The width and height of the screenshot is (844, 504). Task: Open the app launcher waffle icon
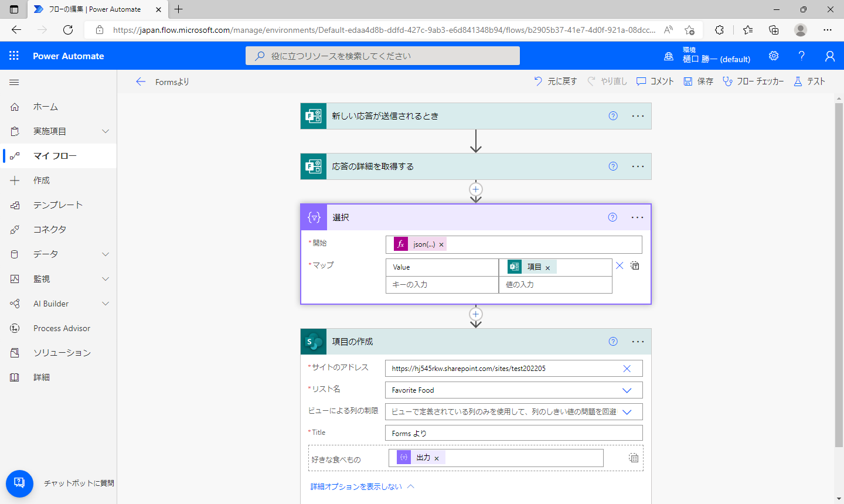click(x=14, y=56)
